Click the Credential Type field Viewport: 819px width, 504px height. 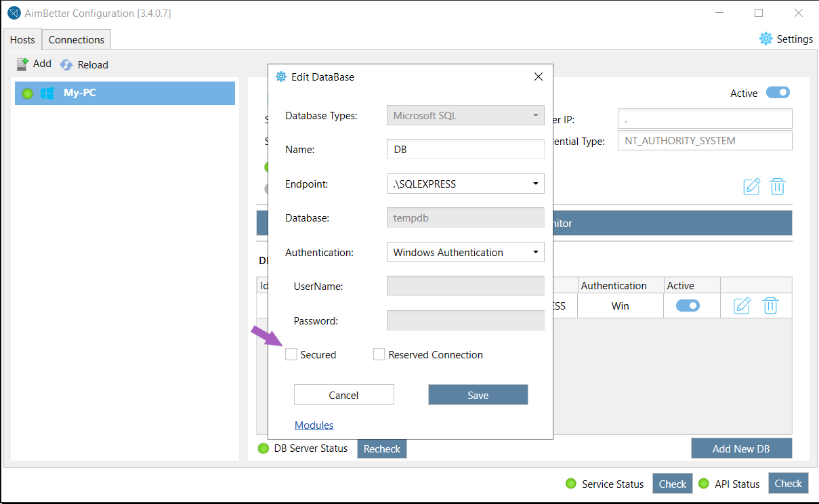coord(705,140)
